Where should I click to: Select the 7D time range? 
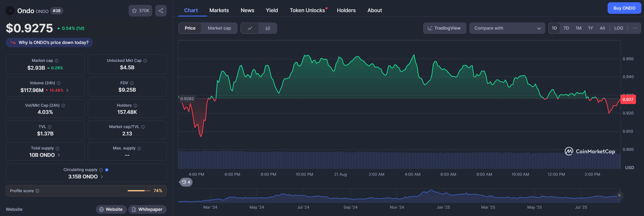[x=566, y=28]
